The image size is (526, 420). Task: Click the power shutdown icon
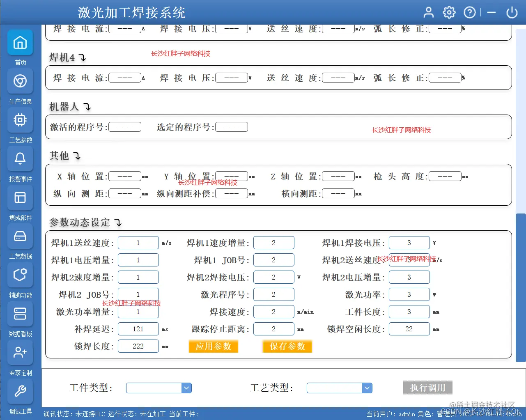[x=512, y=12]
